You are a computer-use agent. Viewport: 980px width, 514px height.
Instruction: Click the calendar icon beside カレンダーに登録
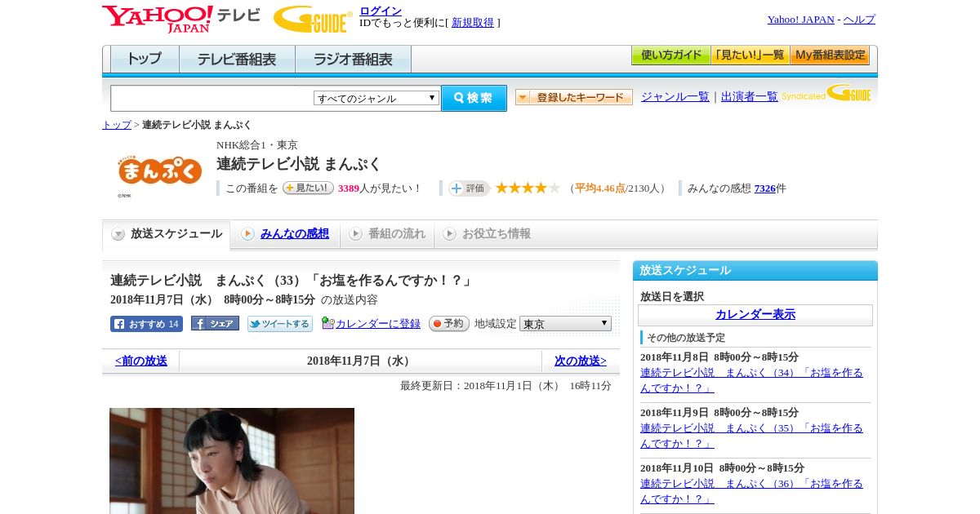point(327,323)
